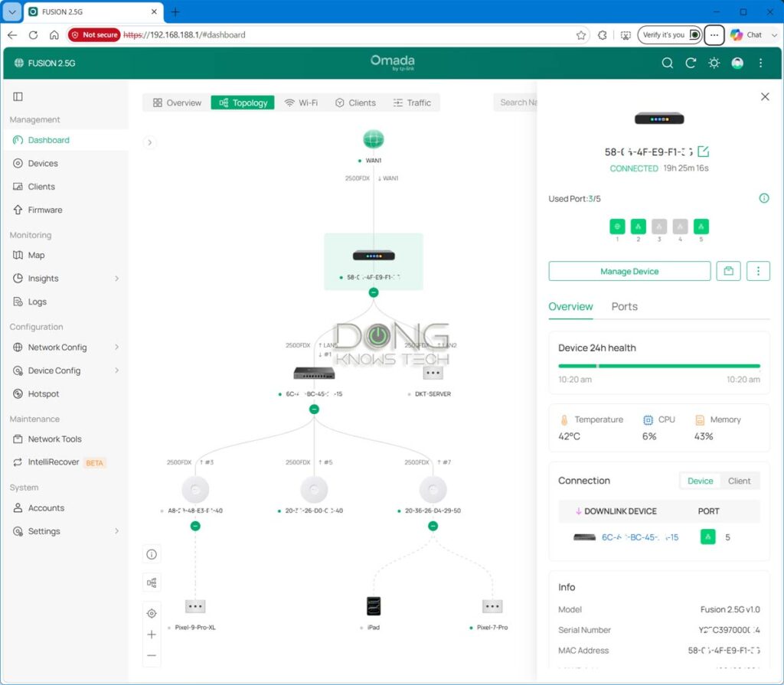Open the Wi-Fi tab

[301, 103]
